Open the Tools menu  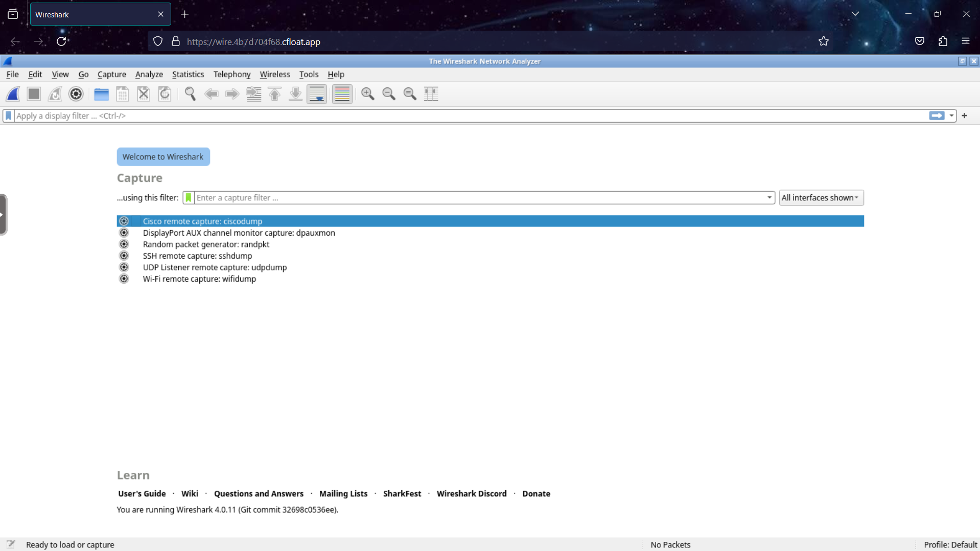309,75
